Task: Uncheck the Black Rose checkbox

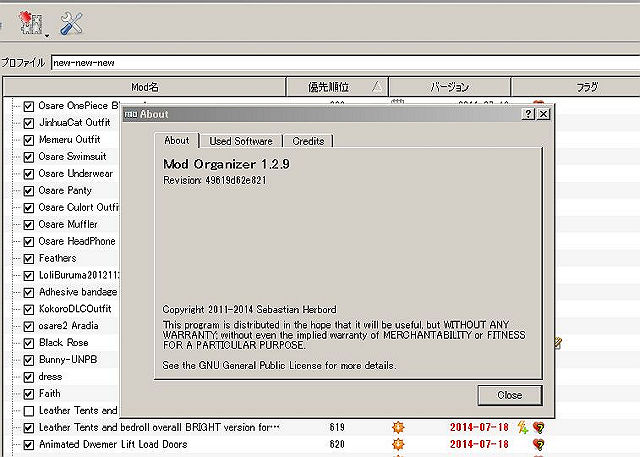Action: pyautogui.click(x=29, y=343)
